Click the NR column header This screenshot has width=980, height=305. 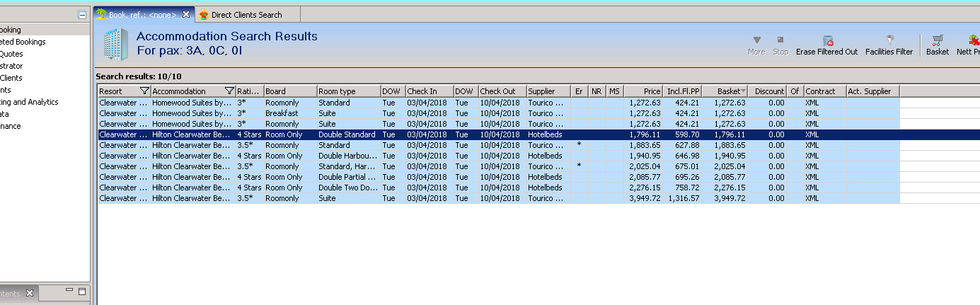[x=597, y=91]
